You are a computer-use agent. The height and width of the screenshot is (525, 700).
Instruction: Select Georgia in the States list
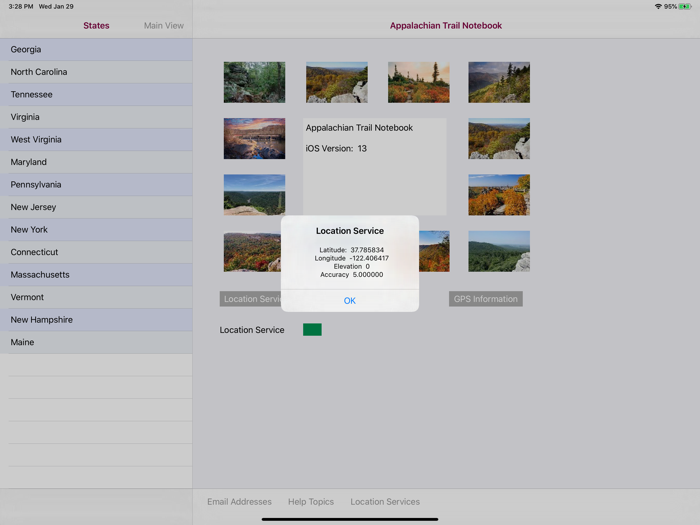tap(96, 49)
